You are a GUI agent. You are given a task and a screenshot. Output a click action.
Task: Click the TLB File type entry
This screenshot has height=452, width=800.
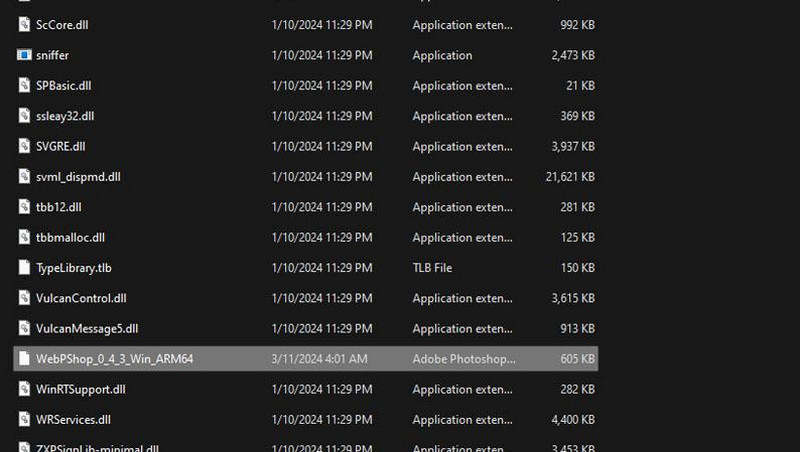point(432,268)
